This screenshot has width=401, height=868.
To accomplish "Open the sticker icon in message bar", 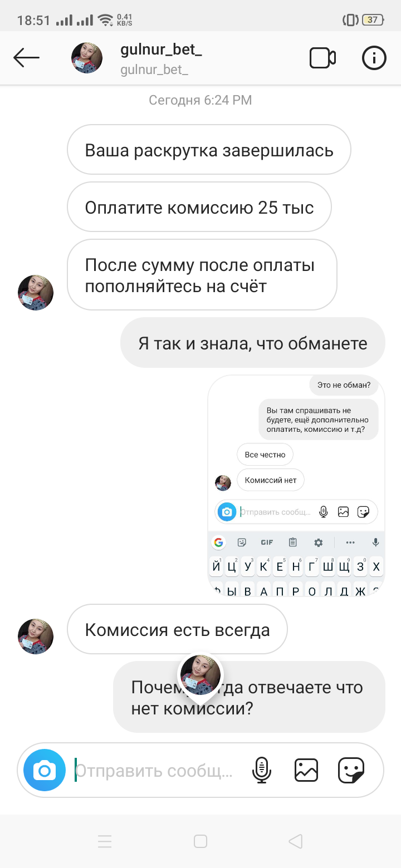I will click(x=351, y=771).
